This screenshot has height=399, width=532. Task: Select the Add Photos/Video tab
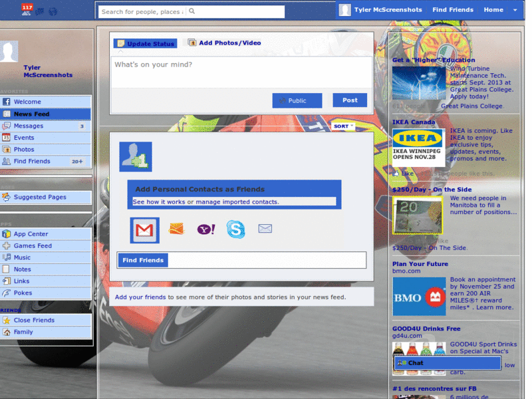click(x=224, y=43)
